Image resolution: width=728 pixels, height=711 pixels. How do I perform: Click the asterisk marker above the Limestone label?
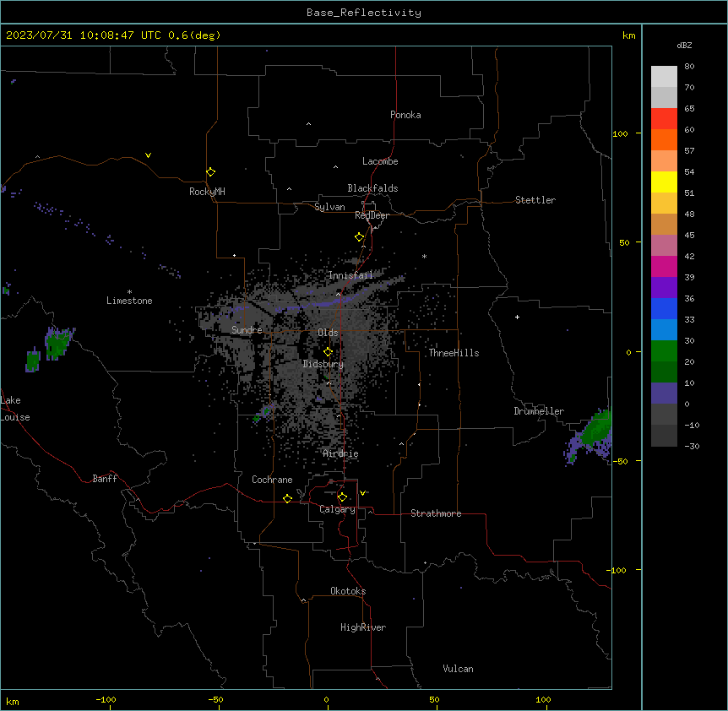tap(129, 292)
